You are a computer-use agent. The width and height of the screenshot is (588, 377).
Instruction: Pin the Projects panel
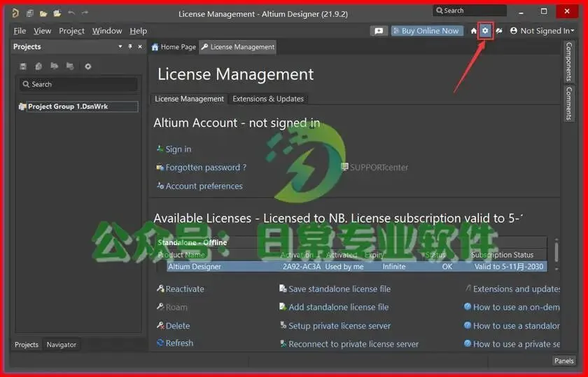pyautogui.click(x=130, y=46)
